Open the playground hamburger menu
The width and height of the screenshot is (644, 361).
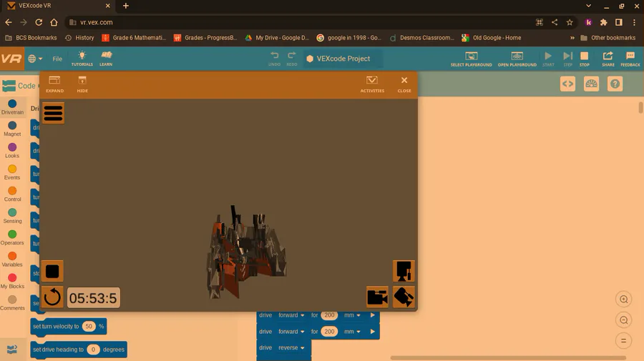53,113
